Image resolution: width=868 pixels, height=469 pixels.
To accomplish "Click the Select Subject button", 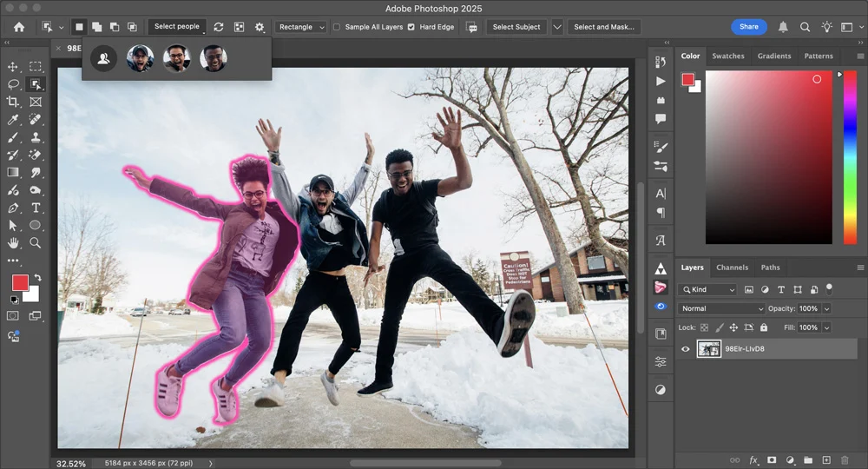I will [x=516, y=27].
